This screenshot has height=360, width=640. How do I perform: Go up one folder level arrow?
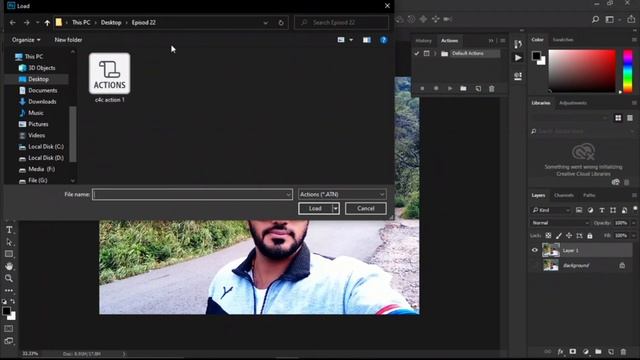[47, 23]
